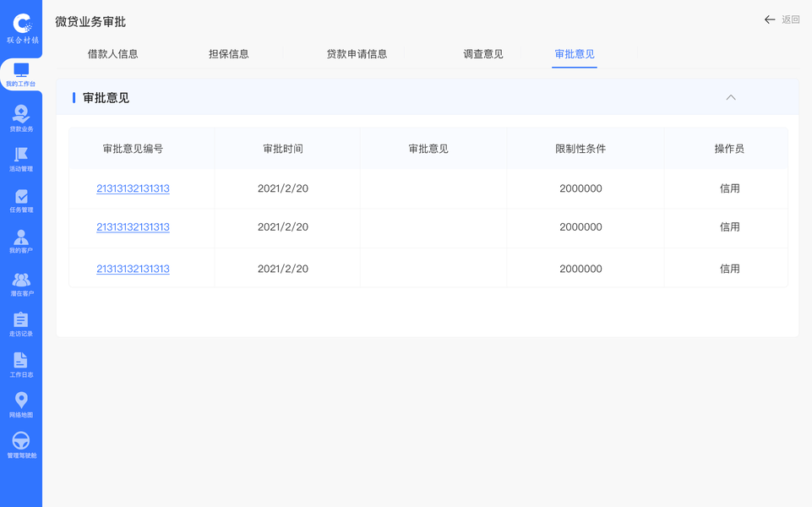This screenshot has width=812, height=507.
Task: Click the 操作员 column header
Action: [x=729, y=150]
